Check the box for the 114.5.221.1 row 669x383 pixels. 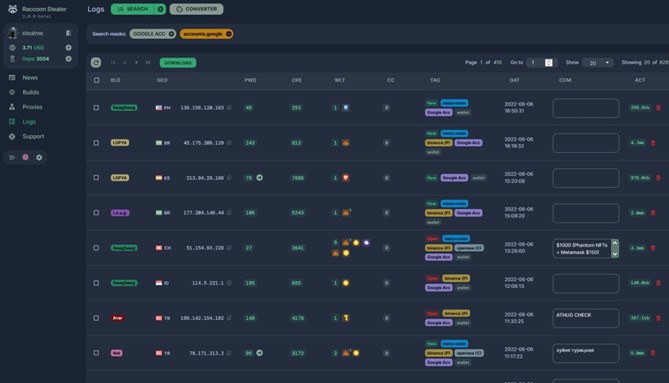click(x=96, y=283)
